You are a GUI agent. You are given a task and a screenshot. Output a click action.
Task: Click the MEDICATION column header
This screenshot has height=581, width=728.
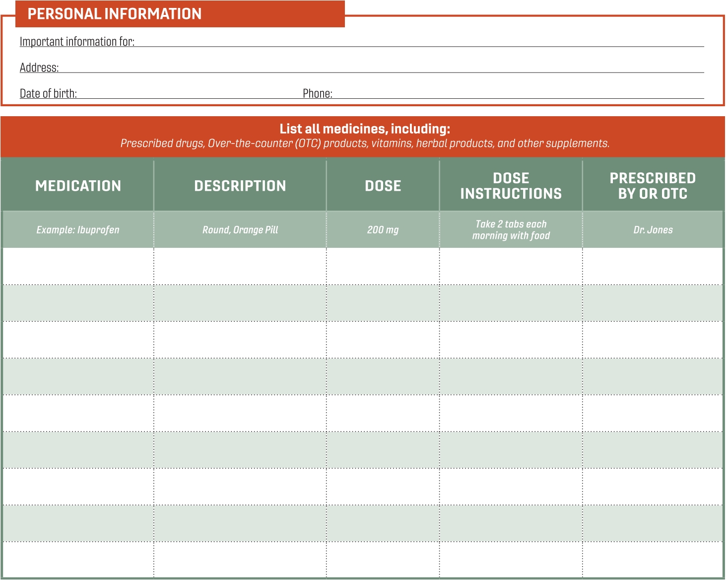[x=78, y=186]
